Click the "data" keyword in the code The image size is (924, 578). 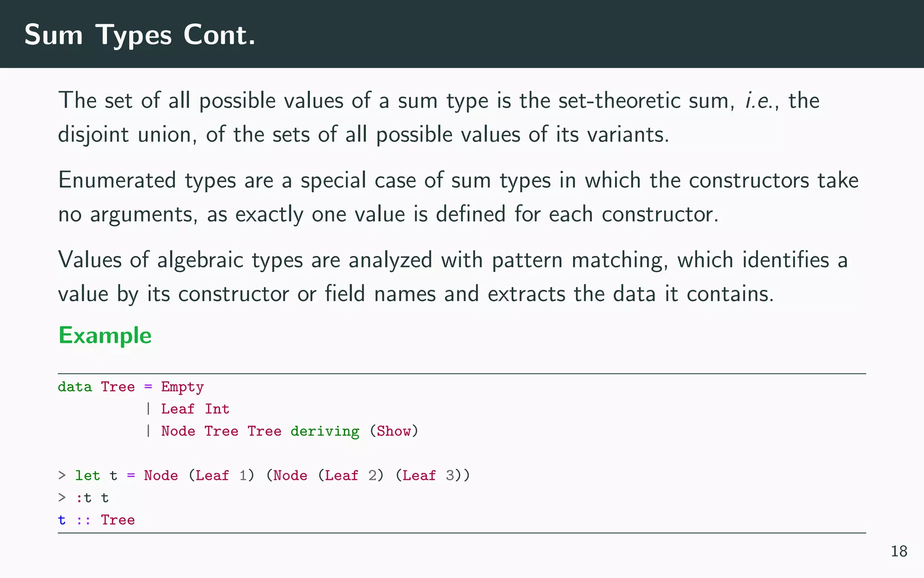click(x=75, y=387)
